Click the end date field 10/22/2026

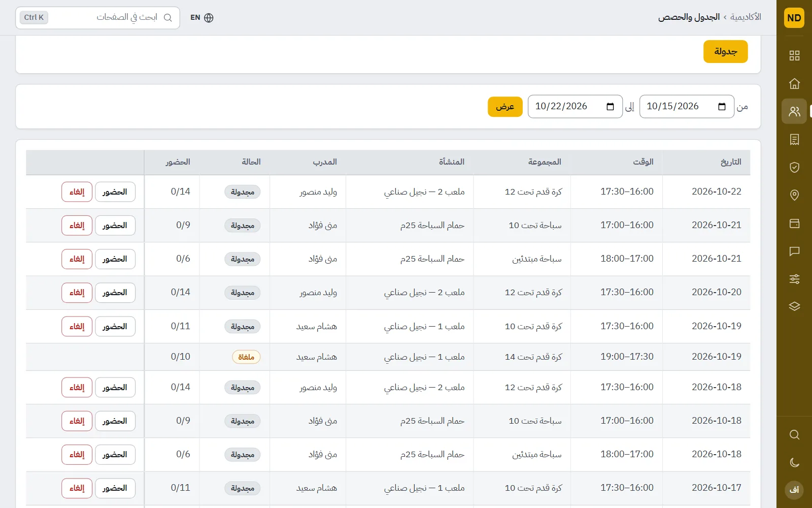(575, 107)
